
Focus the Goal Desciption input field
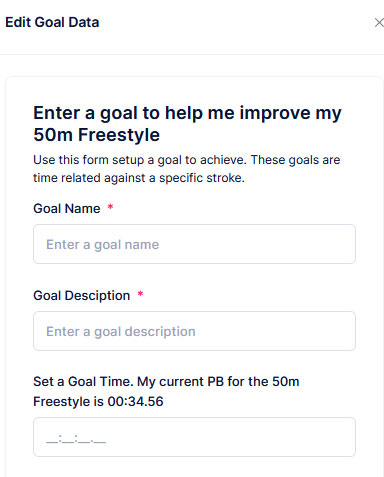tap(194, 331)
